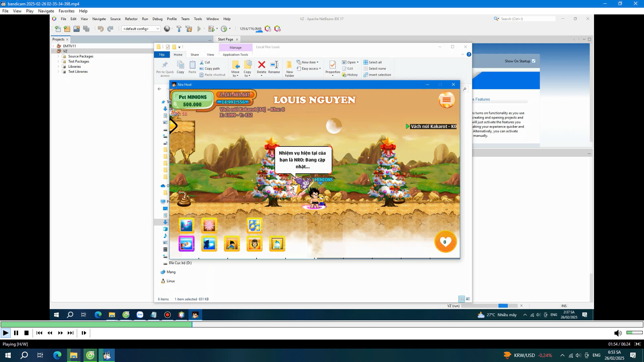Skip to the previous track

[39, 333]
